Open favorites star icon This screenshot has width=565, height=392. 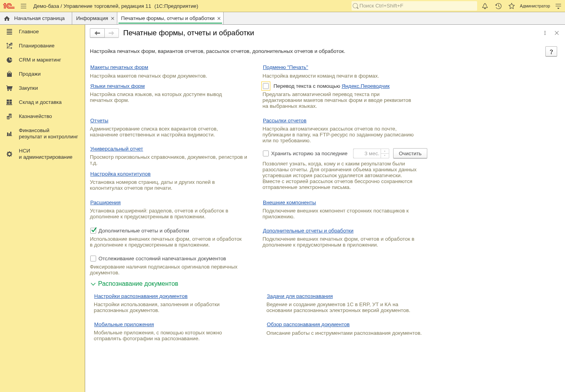(512, 6)
